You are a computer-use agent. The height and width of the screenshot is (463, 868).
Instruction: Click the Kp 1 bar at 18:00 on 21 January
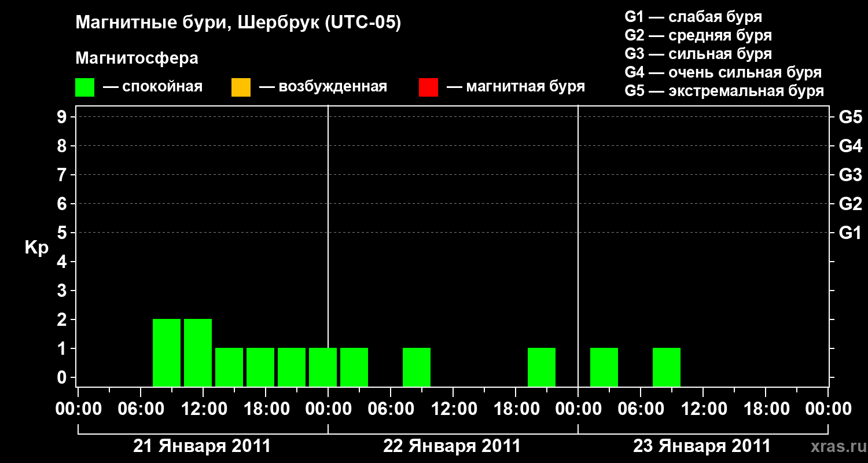[x=260, y=367]
